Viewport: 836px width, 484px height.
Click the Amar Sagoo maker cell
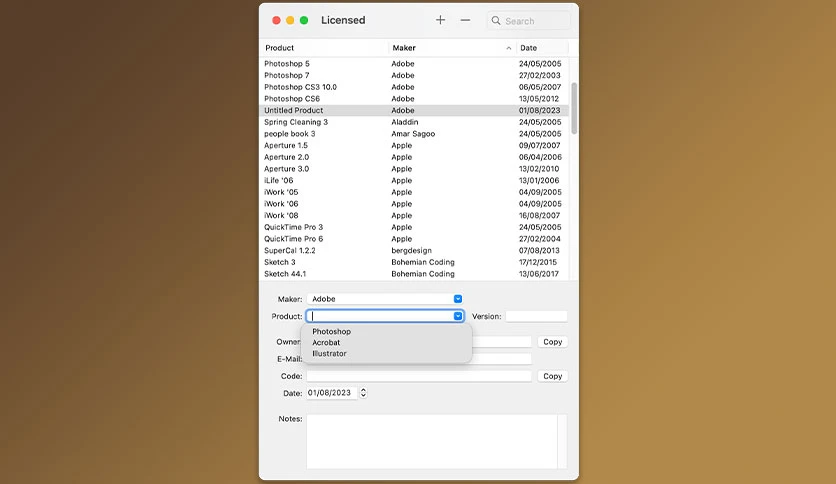tap(413, 134)
